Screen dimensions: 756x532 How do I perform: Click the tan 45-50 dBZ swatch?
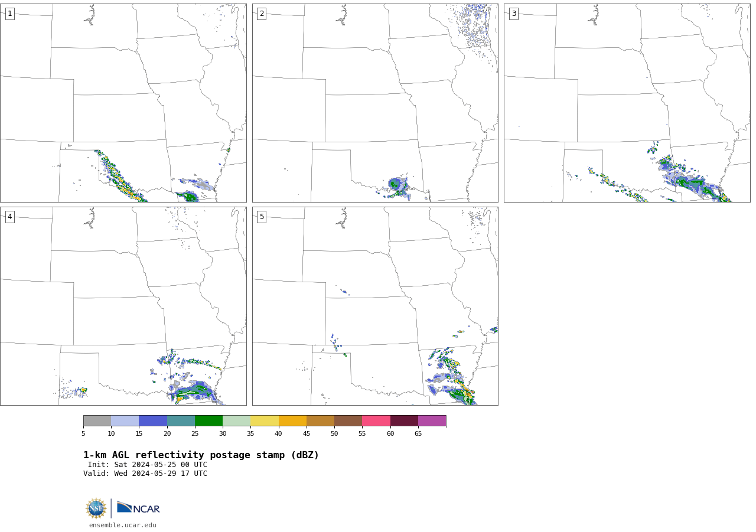(320, 421)
